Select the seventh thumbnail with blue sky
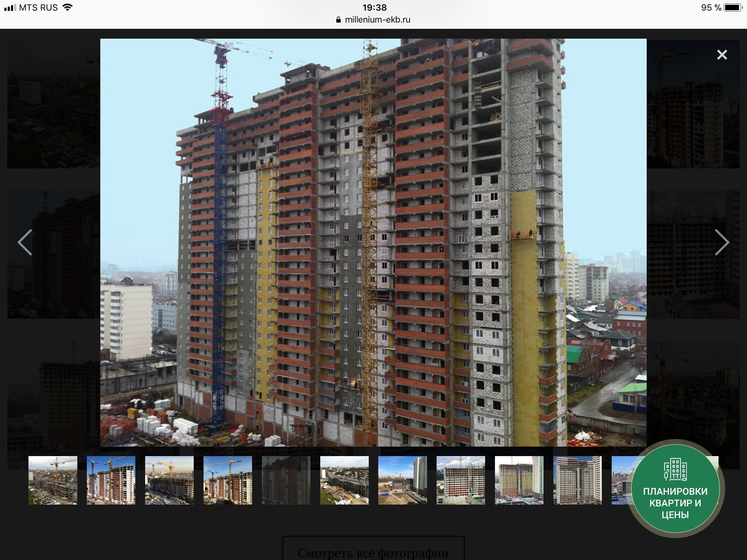The width and height of the screenshot is (747, 560). pyautogui.click(x=402, y=480)
